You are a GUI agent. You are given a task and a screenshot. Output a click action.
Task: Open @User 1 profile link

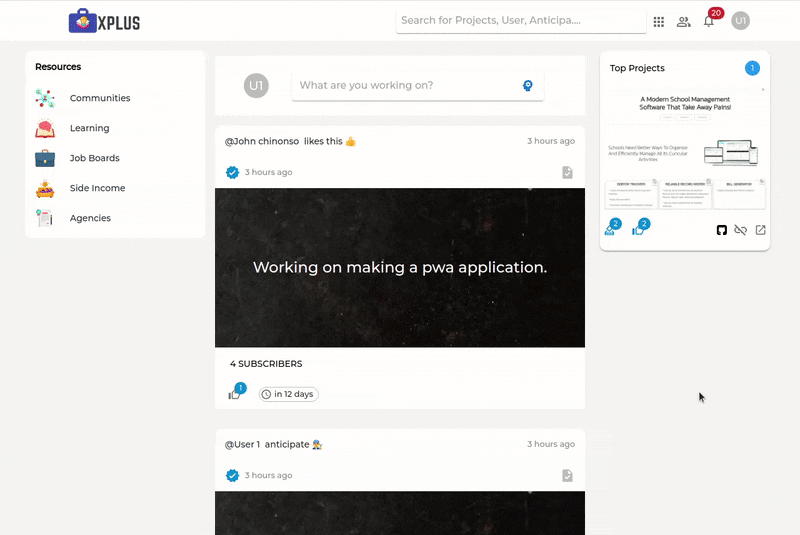(242, 444)
